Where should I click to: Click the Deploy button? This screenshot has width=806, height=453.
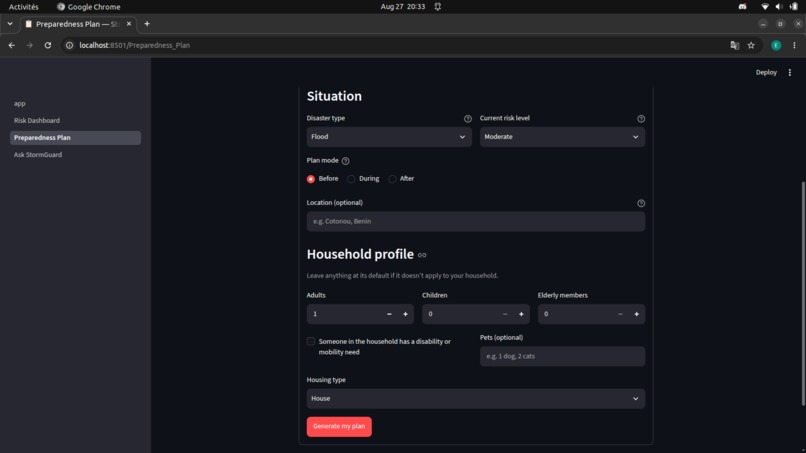766,73
